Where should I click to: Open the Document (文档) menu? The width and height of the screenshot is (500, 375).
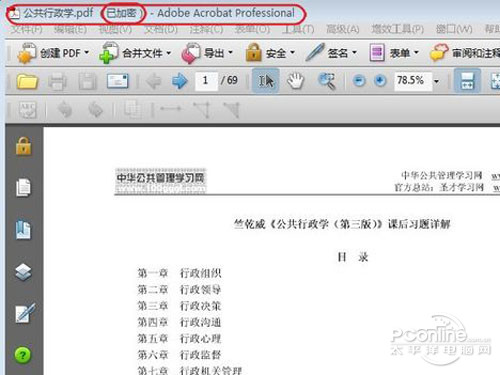point(161,29)
